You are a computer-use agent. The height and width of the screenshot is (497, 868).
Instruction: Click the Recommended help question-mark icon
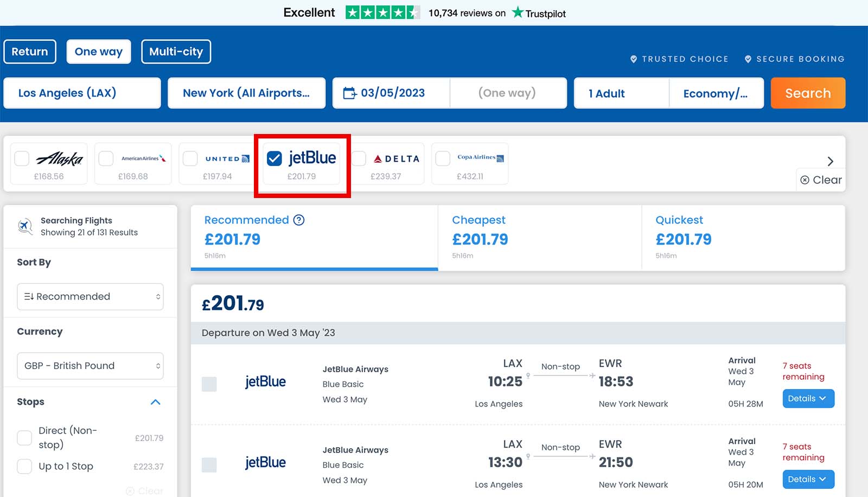click(x=299, y=220)
